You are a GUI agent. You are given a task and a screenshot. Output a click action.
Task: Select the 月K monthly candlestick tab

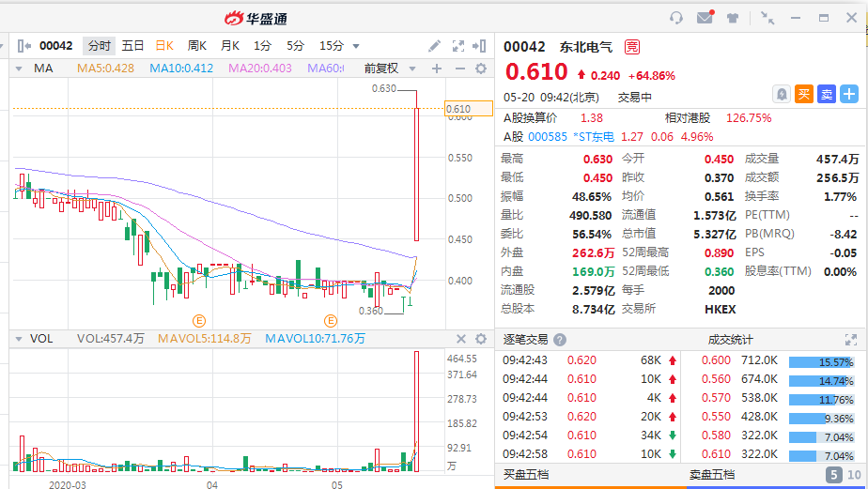pos(230,46)
